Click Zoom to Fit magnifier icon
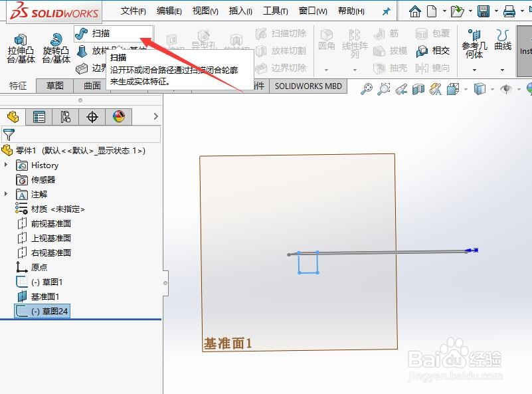This screenshot has width=532, height=394. point(367,89)
